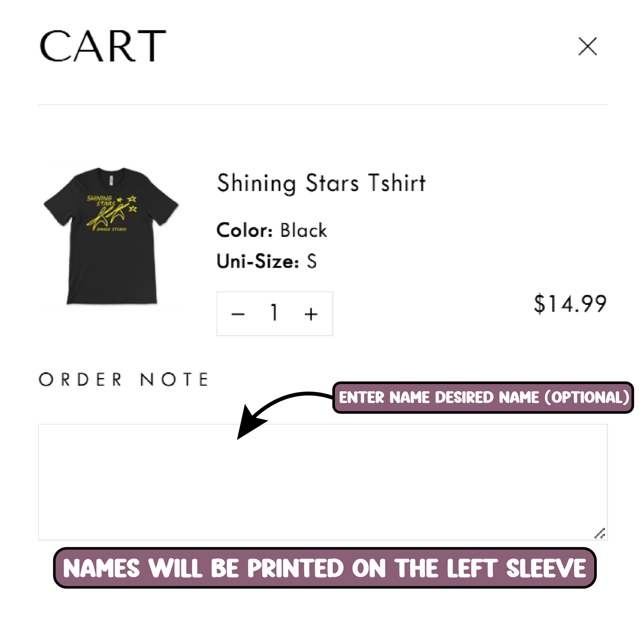
Task: Grab the order note resize handle
Action: click(x=600, y=533)
